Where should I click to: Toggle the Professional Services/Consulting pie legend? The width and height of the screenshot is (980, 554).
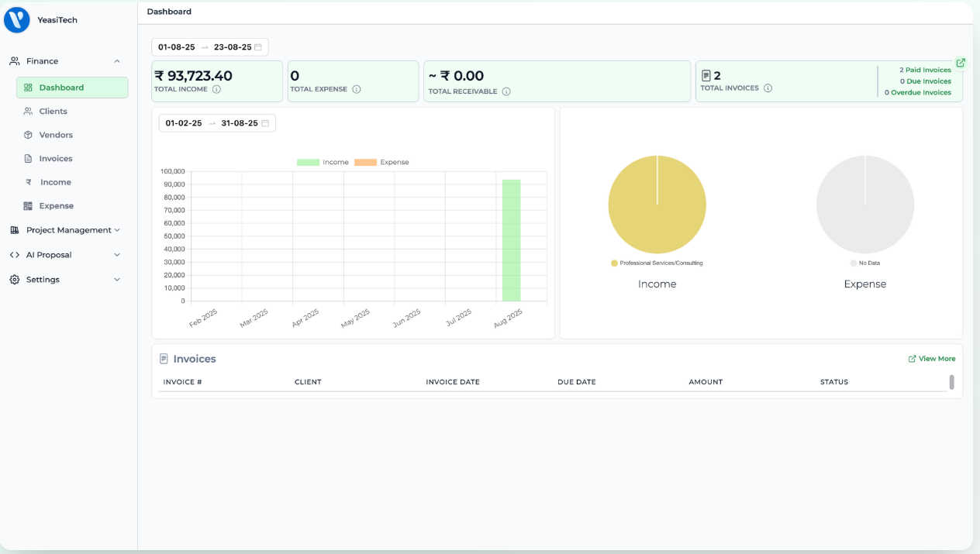coord(657,263)
